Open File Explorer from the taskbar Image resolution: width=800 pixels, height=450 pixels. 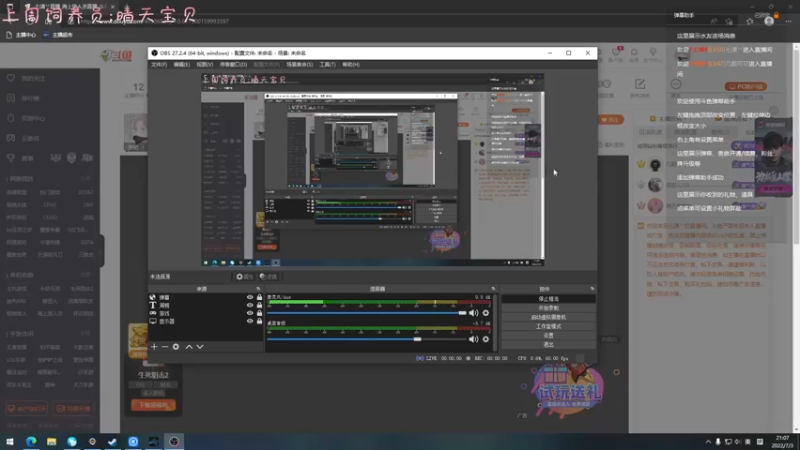pos(52,441)
